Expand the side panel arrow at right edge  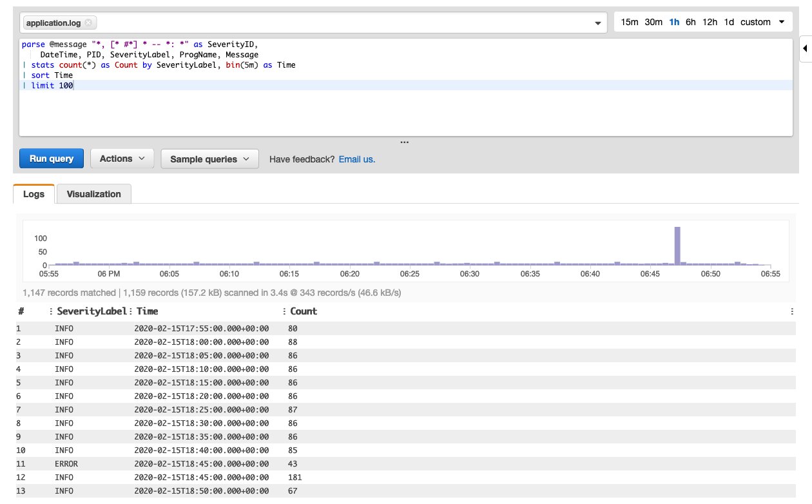pos(806,48)
